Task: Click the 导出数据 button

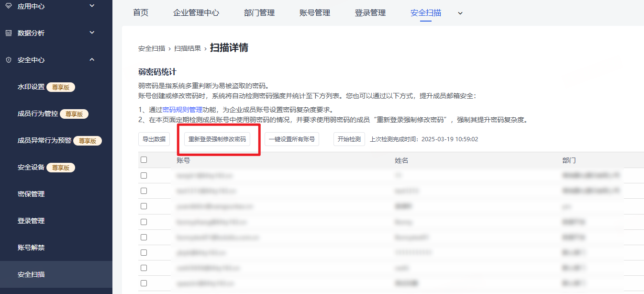Action: pyautogui.click(x=154, y=139)
